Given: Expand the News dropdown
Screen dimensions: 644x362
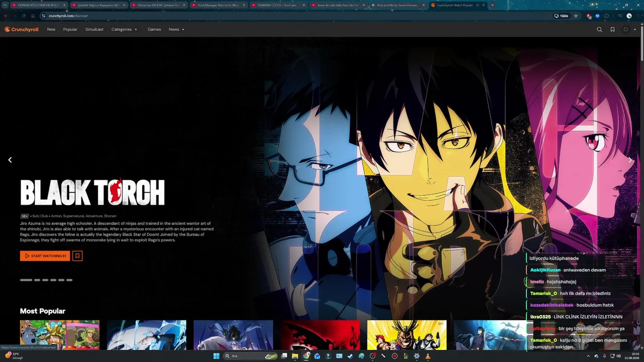Looking at the screenshot, I should tap(177, 30).
